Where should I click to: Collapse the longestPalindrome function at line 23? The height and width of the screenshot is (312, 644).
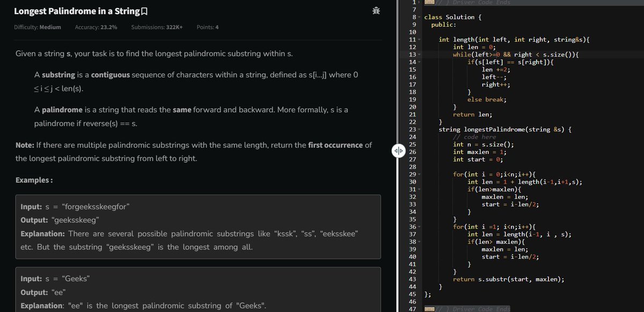tap(420, 129)
